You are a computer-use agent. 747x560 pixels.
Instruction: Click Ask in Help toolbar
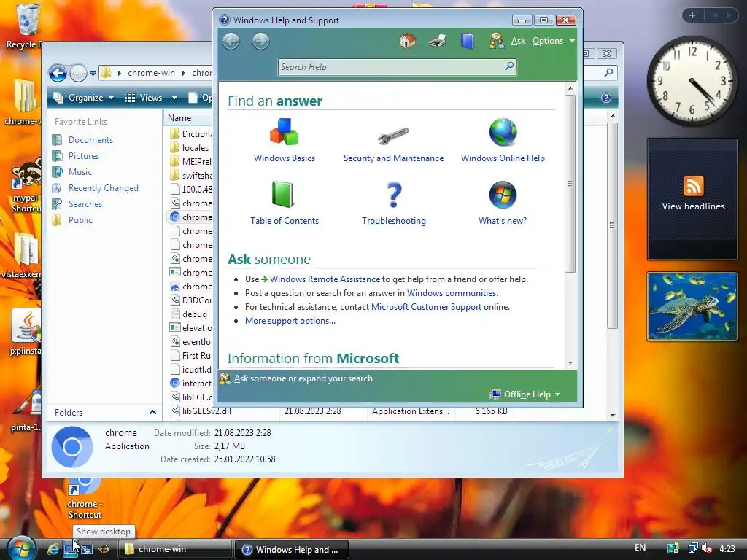(518, 41)
